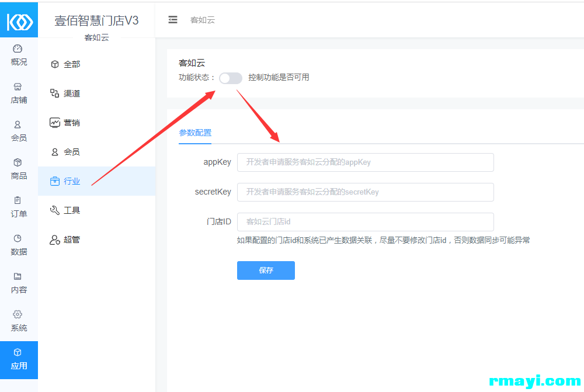The width and height of the screenshot is (584, 392).
Task: Open the 店铺 store sidebar icon
Action: click(x=19, y=93)
